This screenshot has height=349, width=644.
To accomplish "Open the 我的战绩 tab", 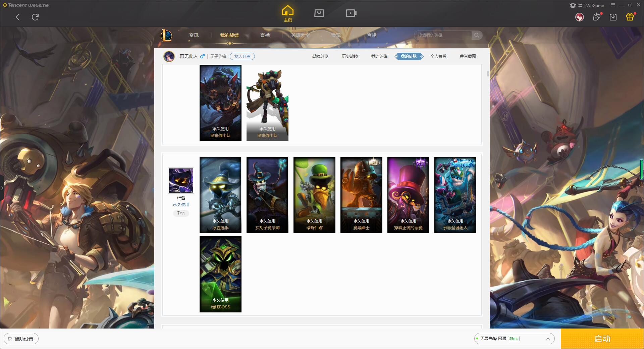I will coord(229,35).
